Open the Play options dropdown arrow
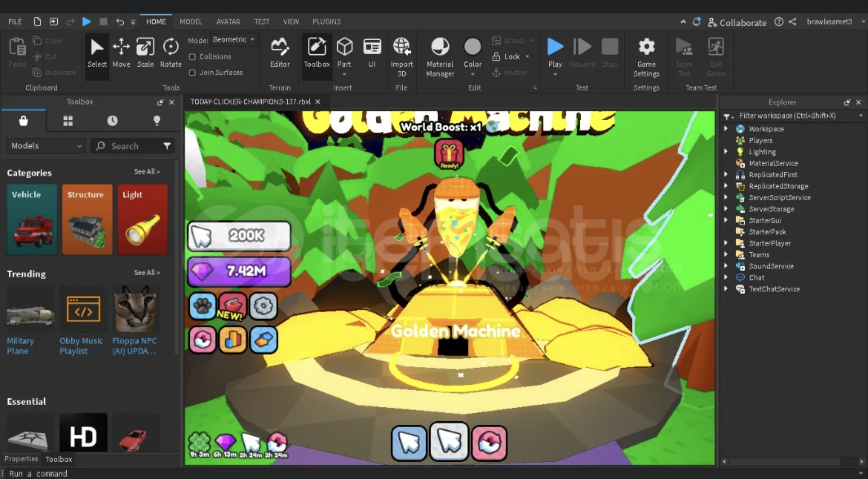 pyautogui.click(x=555, y=74)
